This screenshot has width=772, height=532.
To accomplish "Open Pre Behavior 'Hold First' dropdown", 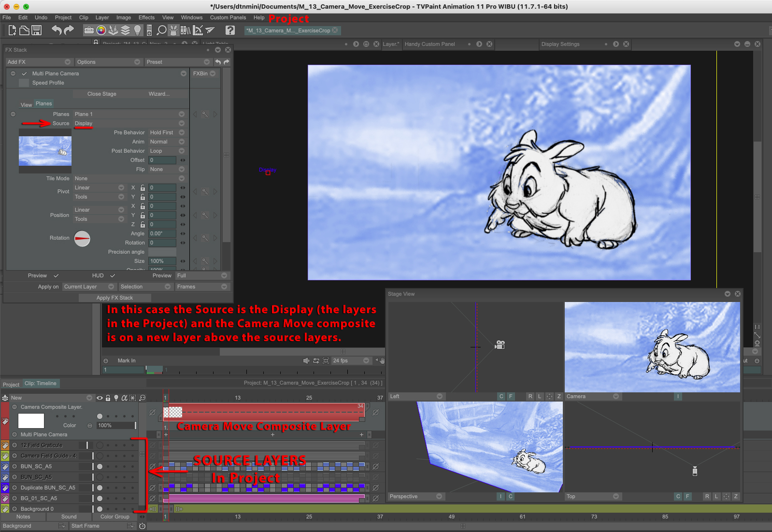I will [167, 132].
